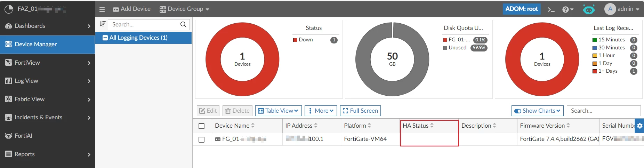Sort by the Device Name column

pos(253,126)
